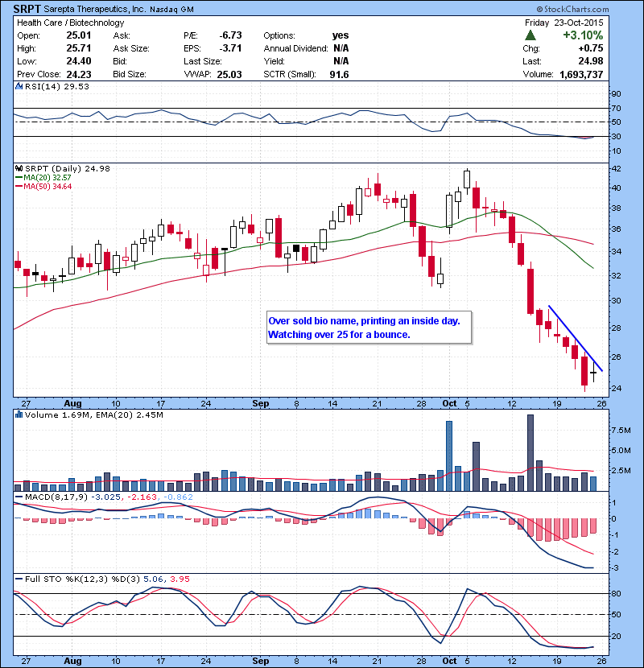
Task: Click the VWAP value 25.03
Action: (x=229, y=74)
